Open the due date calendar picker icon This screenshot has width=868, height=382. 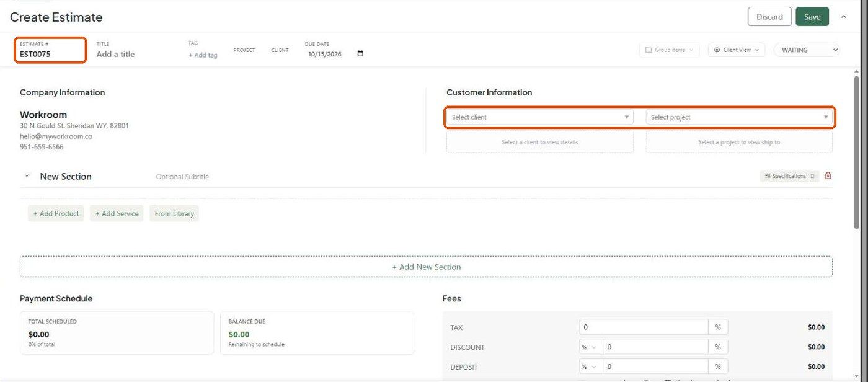(x=360, y=54)
